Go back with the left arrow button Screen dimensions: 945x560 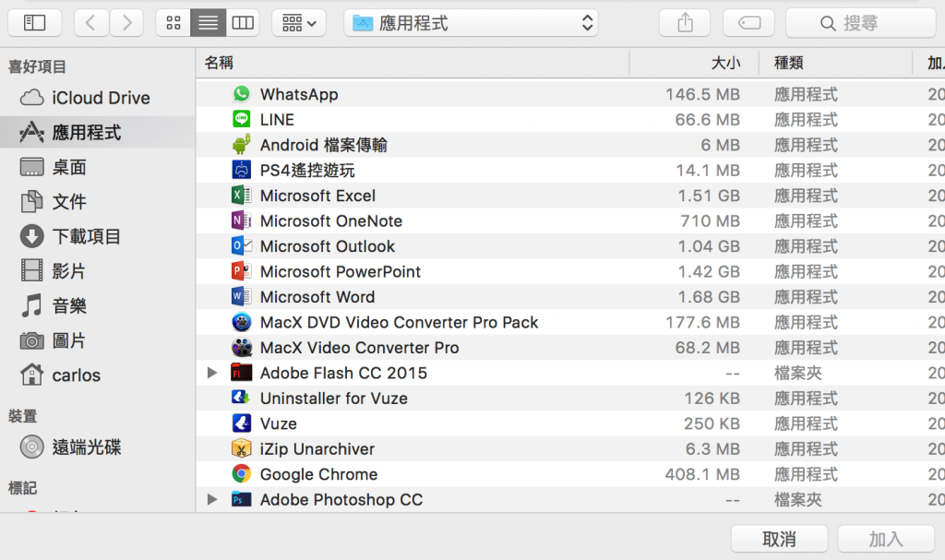(91, 23)
